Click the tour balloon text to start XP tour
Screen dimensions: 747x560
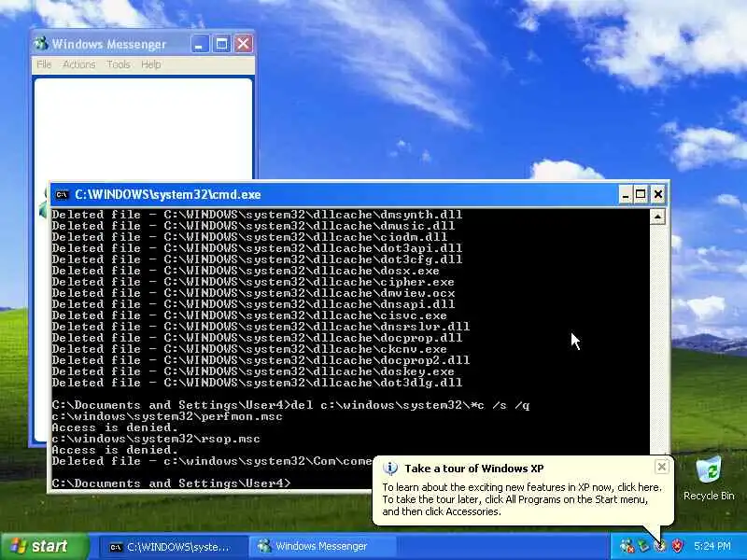(x=522, y=499)
